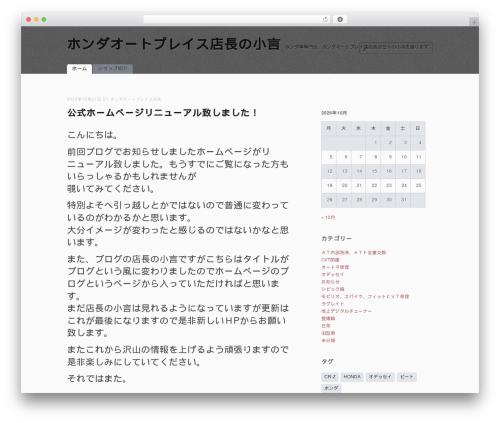Select the オデッセイ tag button
This screenshot has height=423, width=500.
coord(380,377)
